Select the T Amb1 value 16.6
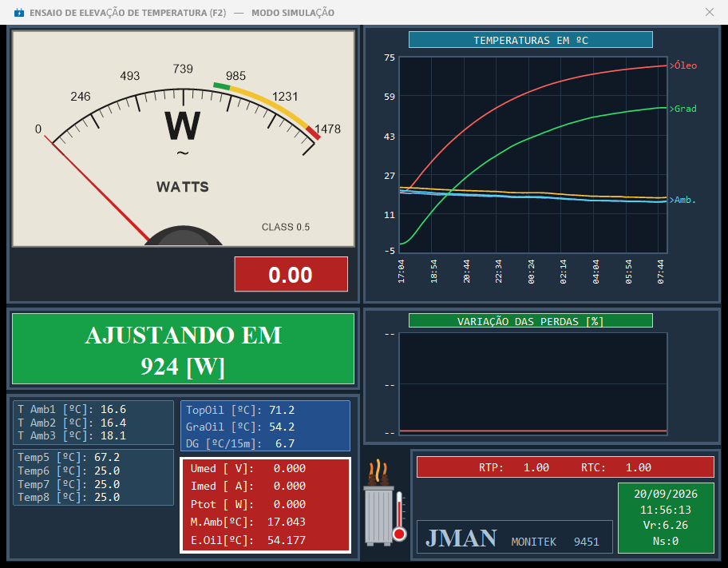Viewport: 728px width, 568px height. click(113, 410)
